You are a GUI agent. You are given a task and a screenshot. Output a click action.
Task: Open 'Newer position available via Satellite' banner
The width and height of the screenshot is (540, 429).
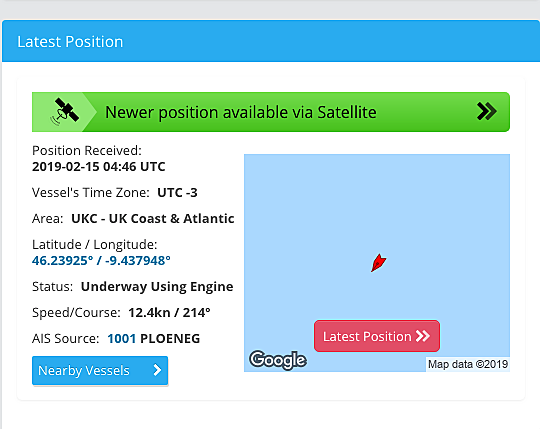point(271,112)
